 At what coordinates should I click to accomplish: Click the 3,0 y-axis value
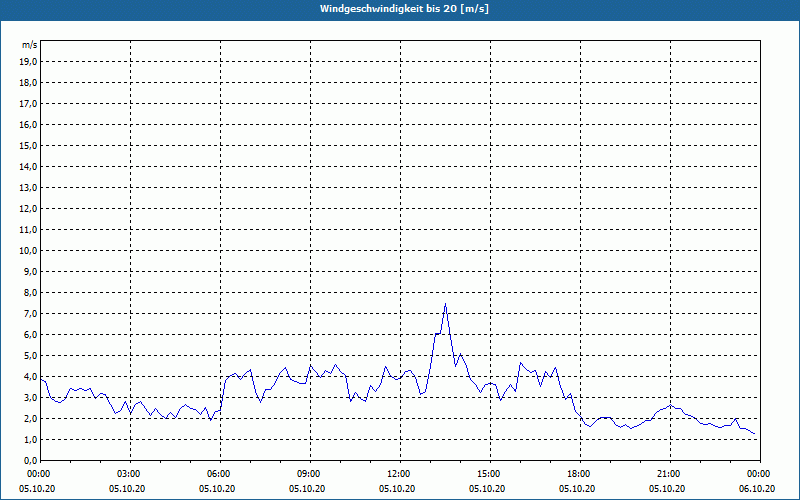pos(30,397)
